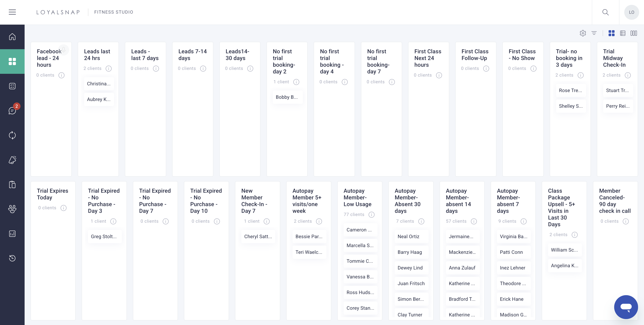Open the hamburger menu at top left
This screenshot has height=325, width=644.
[x=12, y=12]
